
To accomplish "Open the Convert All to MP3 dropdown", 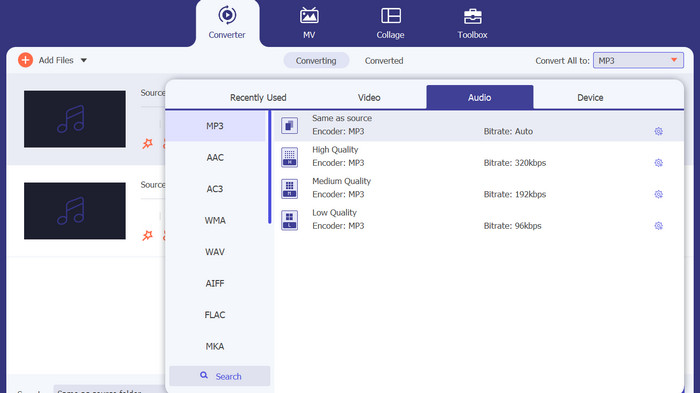I will point(638,60).
